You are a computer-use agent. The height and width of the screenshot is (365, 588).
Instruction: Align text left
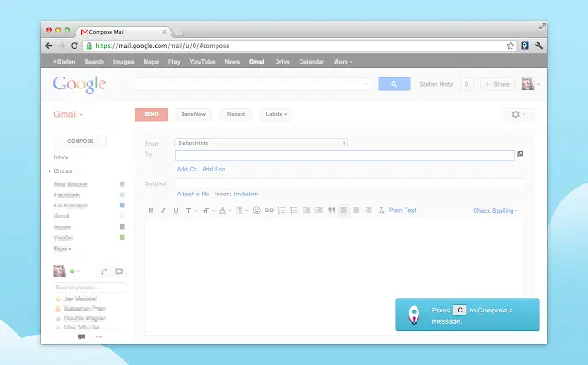(x=344, y=210)
